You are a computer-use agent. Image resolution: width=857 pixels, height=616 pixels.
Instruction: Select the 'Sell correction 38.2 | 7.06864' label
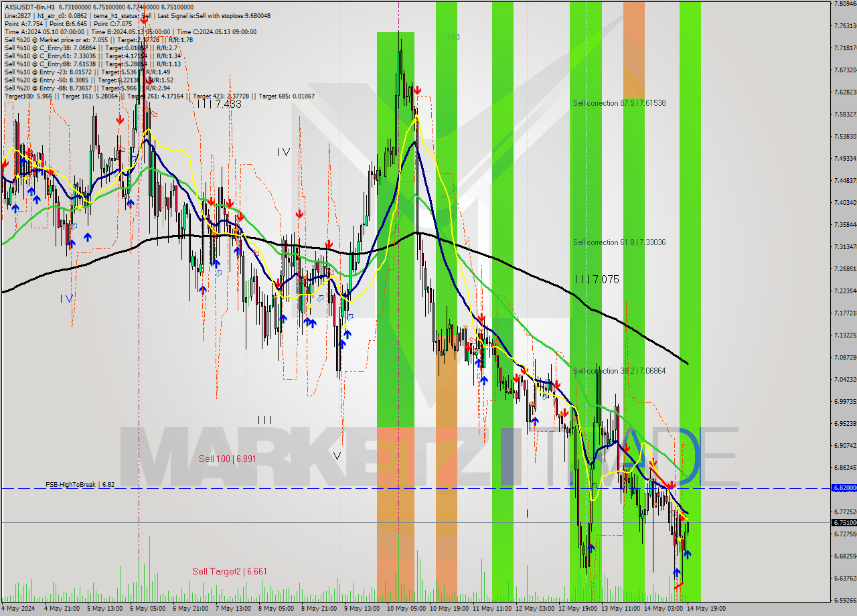619,371
